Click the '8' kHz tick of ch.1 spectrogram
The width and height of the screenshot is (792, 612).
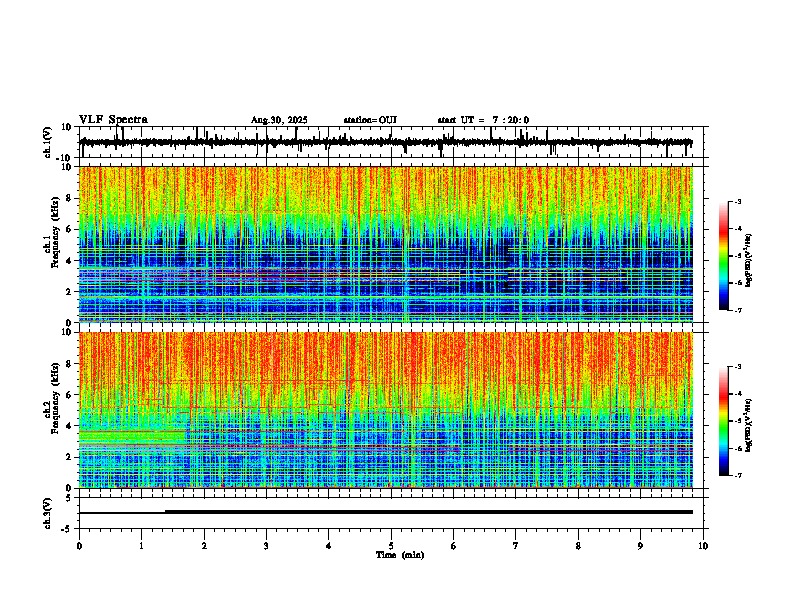point(70,198)
